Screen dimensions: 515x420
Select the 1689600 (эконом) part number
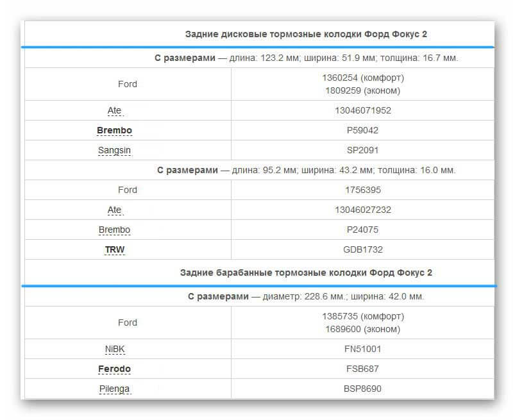tap(362, 329)
